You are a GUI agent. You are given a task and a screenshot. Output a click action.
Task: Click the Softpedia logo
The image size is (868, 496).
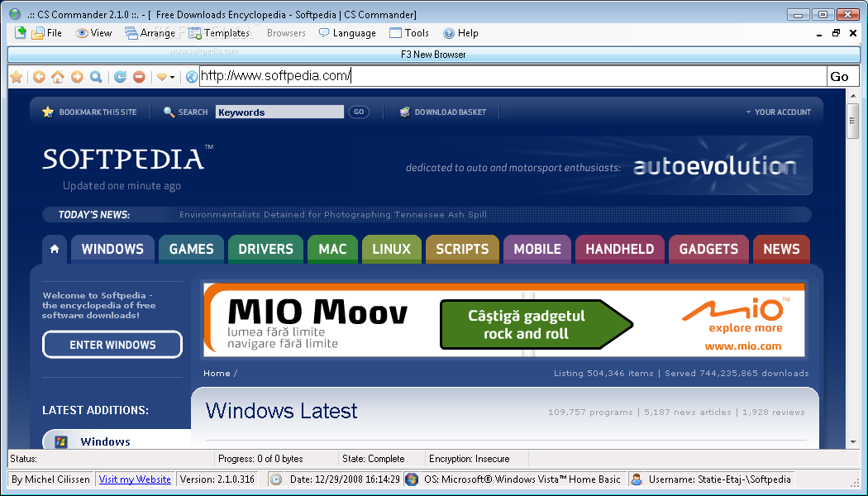128,159
